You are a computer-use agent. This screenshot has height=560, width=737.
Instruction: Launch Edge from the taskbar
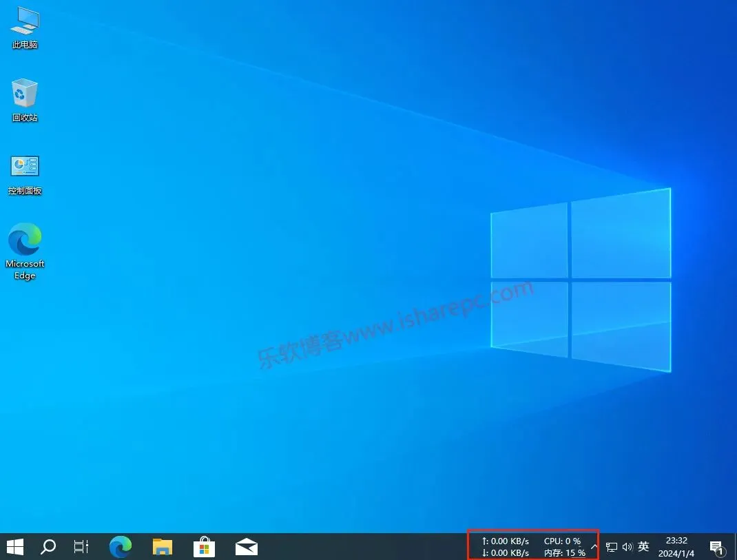pyautogui.click(x=121, y=547)
